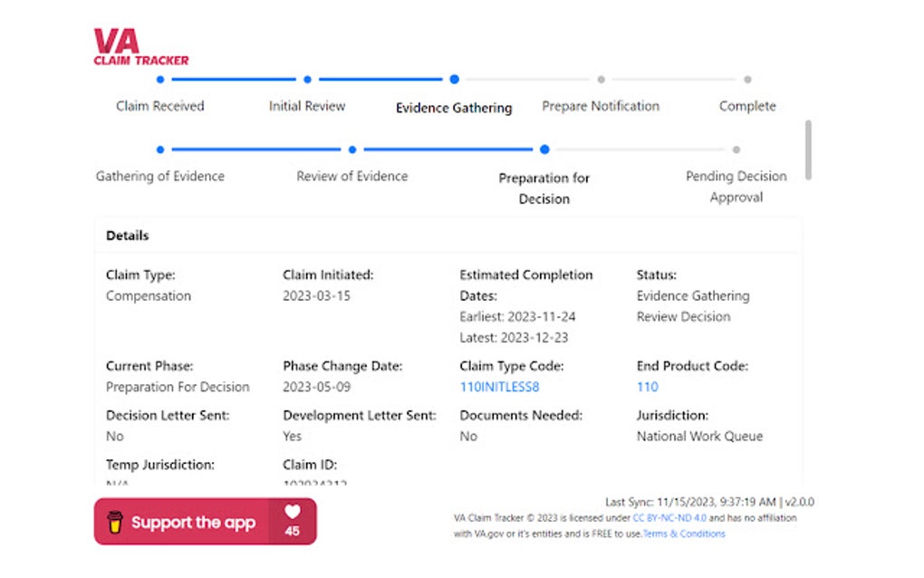Image resolution: width=924 pixels, height=578 pixels.
Task: Select the Claim Received progress dot
Action: coord(160,79)
